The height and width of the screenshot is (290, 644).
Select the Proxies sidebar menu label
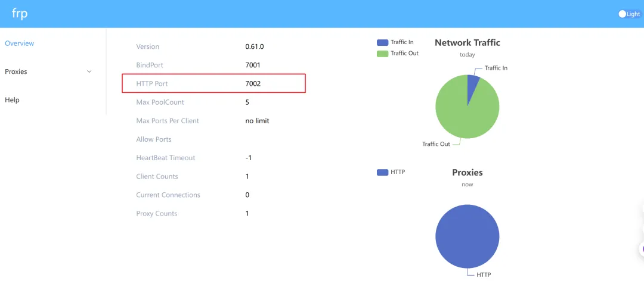point(16,71)
